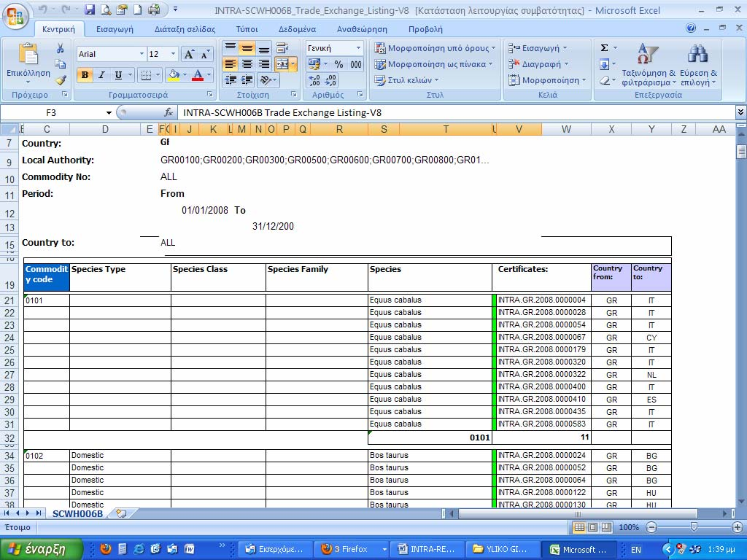Click the Cut scissors icon
Image resolution: width=747 pixels, height=560 pixels.
pyautogui.click(x=60, y=49)
